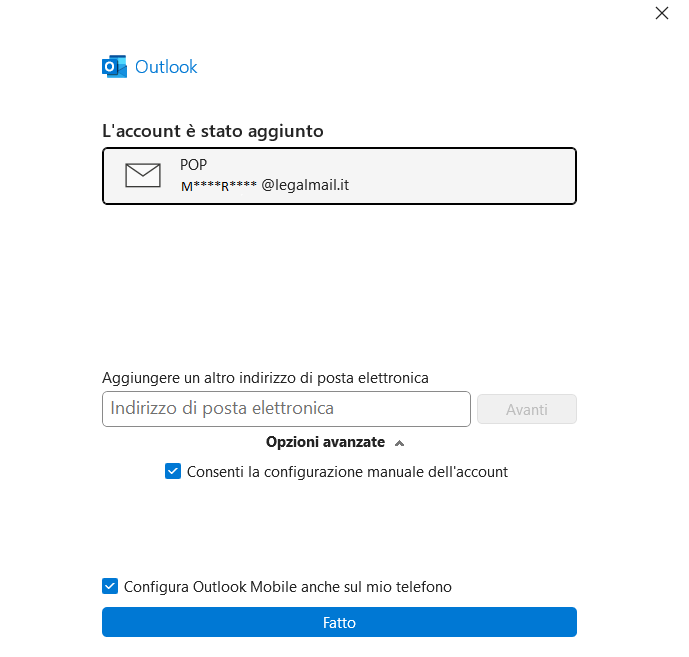Image resolution: width=689 pixels, height=657 pixels.
Task: Click empty space right of legalmail.it address
Action: (460, 185)
